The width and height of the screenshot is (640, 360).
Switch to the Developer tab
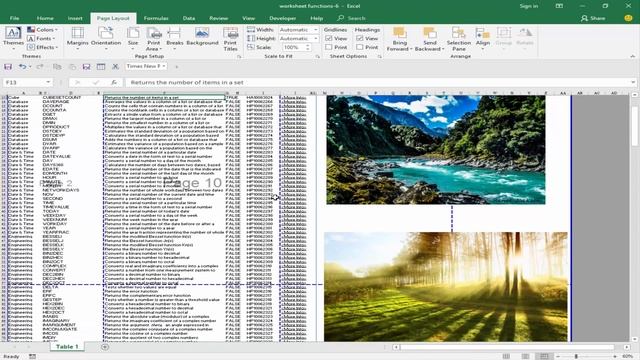(x=282, y=18)
